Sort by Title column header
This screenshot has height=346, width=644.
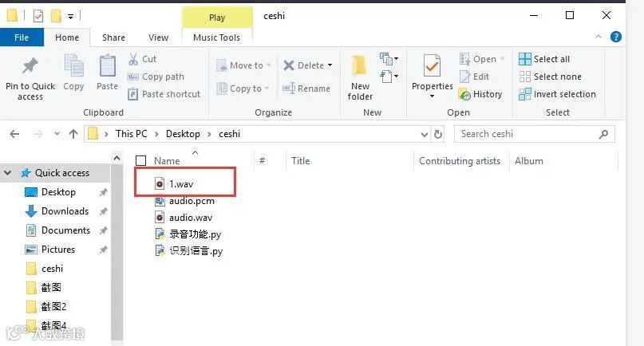[x=301, y=161]
